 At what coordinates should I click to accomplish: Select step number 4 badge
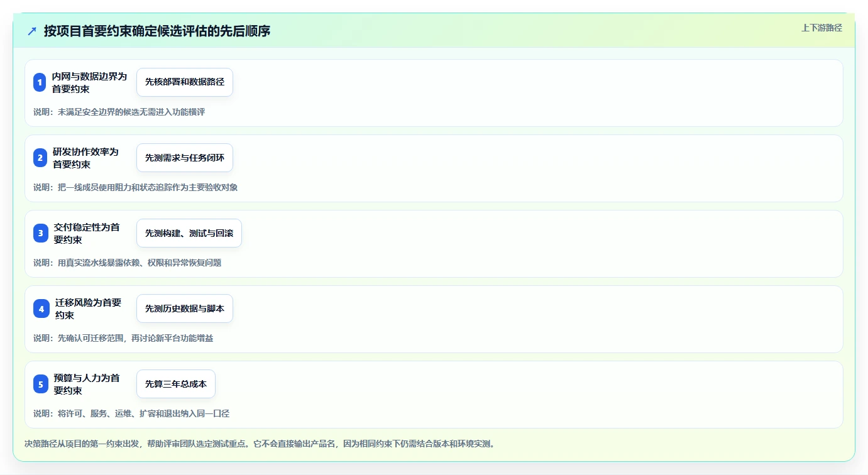coord(41,308)
